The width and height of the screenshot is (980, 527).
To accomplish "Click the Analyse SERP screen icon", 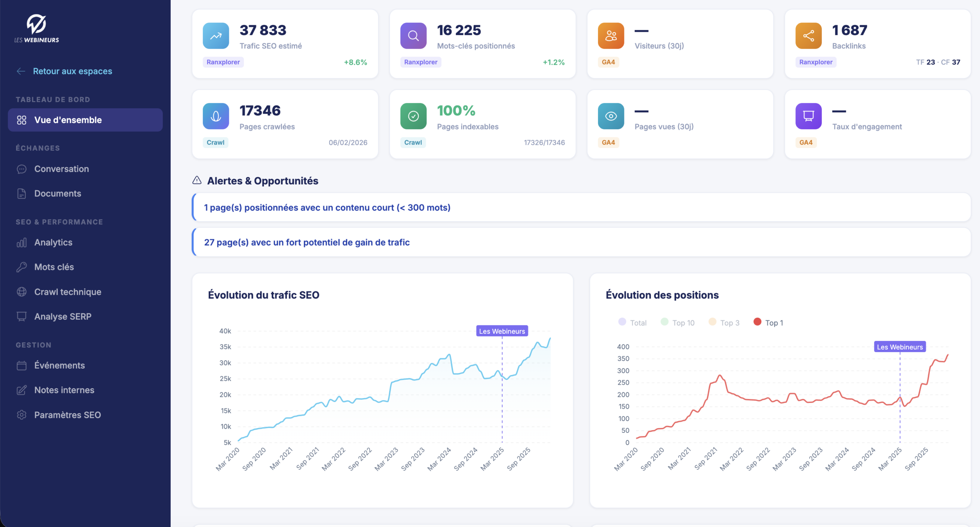I will [22, 316].
